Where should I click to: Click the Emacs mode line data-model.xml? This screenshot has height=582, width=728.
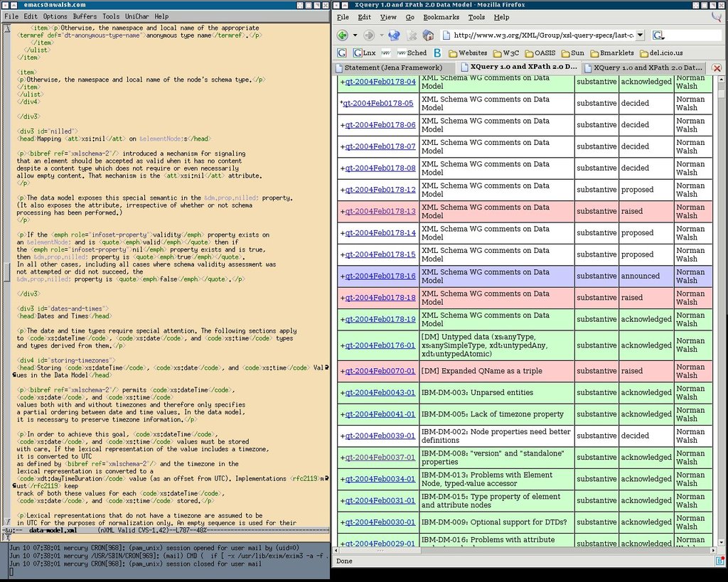(53, 530)
